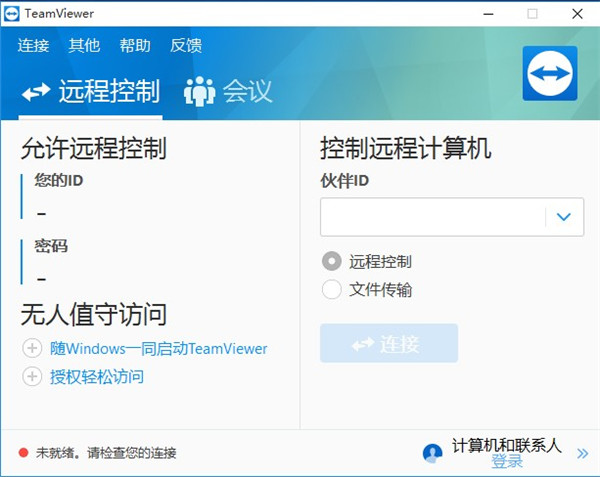Click the large TeamViewer logo icon

click(x=550, y=73)
